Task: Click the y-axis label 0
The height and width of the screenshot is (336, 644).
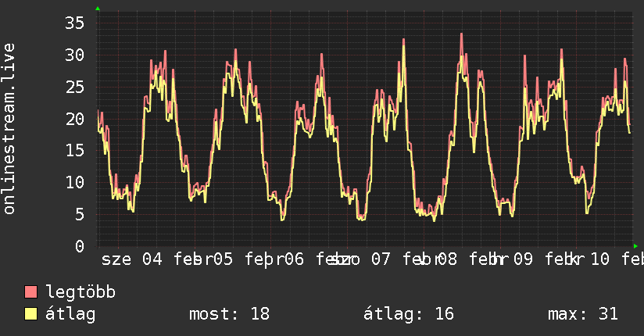Action: pyautogui.click(x=80, y=246)
